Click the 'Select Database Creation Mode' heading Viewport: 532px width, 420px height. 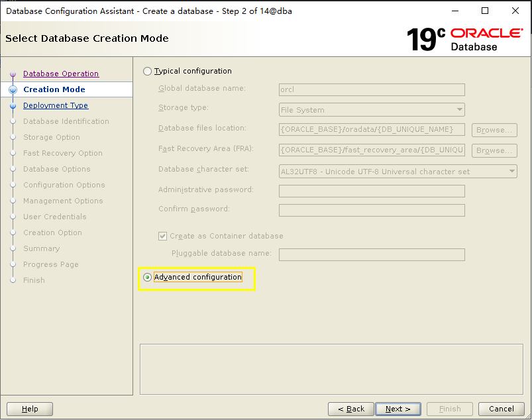coord(87,38)
